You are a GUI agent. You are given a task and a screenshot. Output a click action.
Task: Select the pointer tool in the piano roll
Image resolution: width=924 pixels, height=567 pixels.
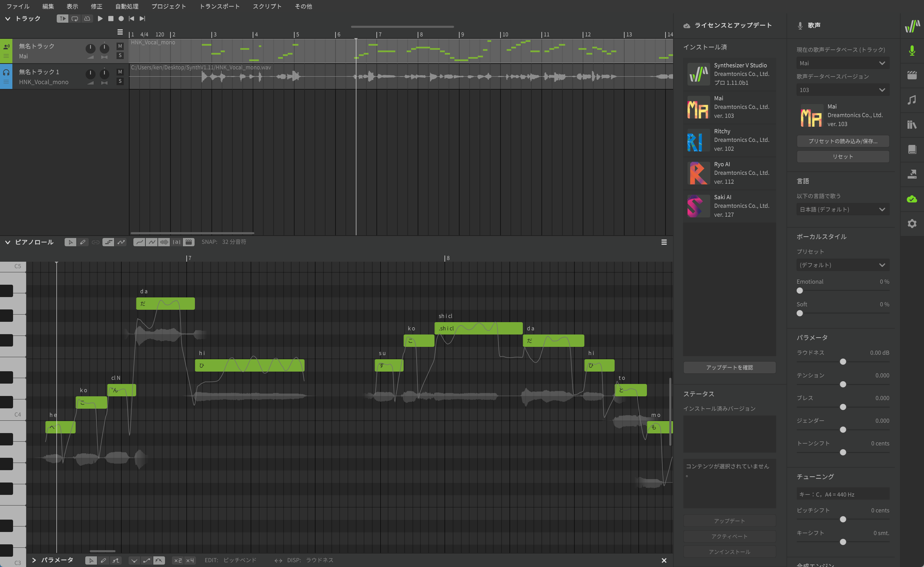70,242
